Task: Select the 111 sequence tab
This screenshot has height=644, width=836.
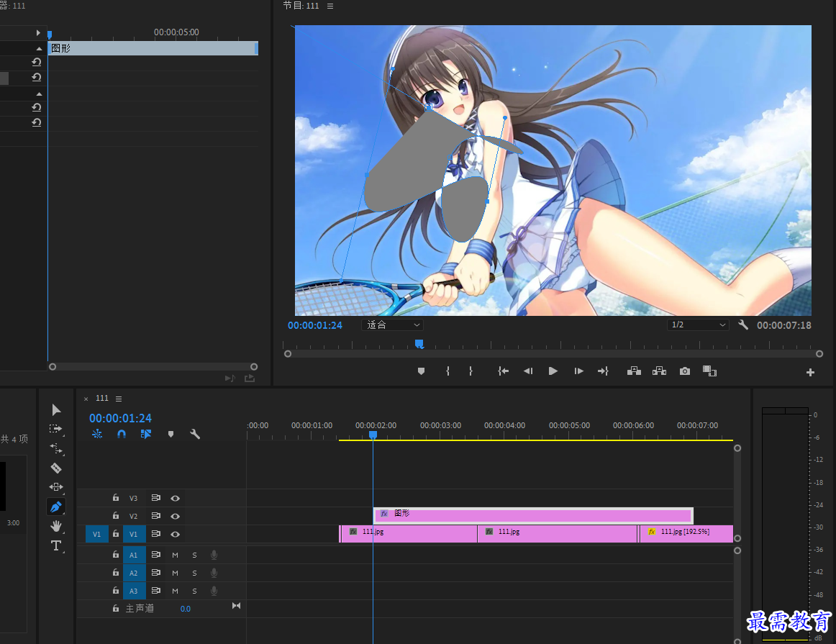Action: click(x=102, y=398)
